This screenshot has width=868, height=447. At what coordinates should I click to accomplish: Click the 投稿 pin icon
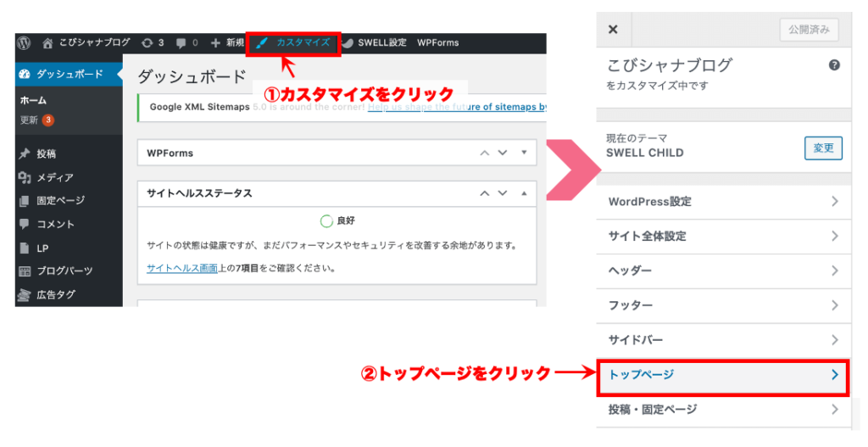point(25,154)
